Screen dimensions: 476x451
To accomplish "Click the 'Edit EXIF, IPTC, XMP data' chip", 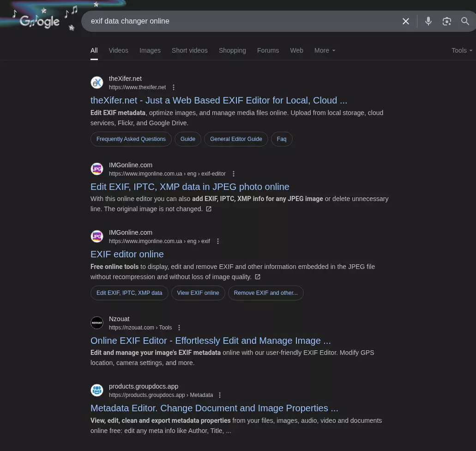I will pos(129,293).
